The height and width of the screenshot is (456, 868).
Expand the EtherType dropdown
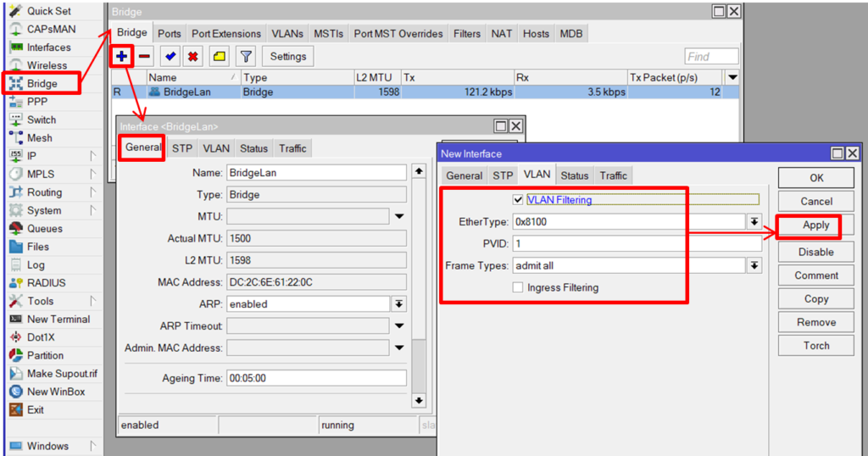pyautogui.click(x=754, y=222)
